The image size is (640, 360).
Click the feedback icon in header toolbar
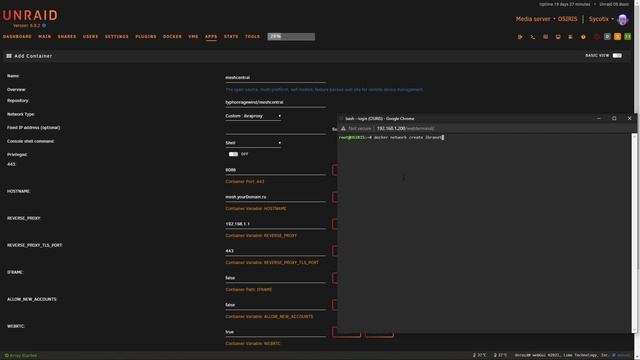tap(545, 37)
